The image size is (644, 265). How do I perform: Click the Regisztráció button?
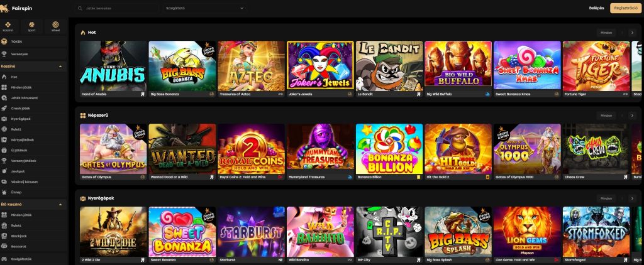[626, 8]
